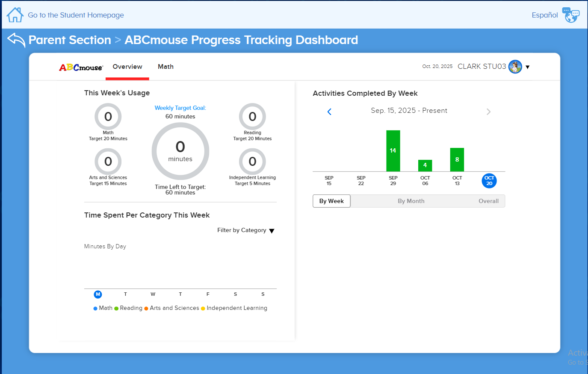The height and width of the screenshot is (374, 588).
Task: Click the globe language icon
Action: coord(571,15)
